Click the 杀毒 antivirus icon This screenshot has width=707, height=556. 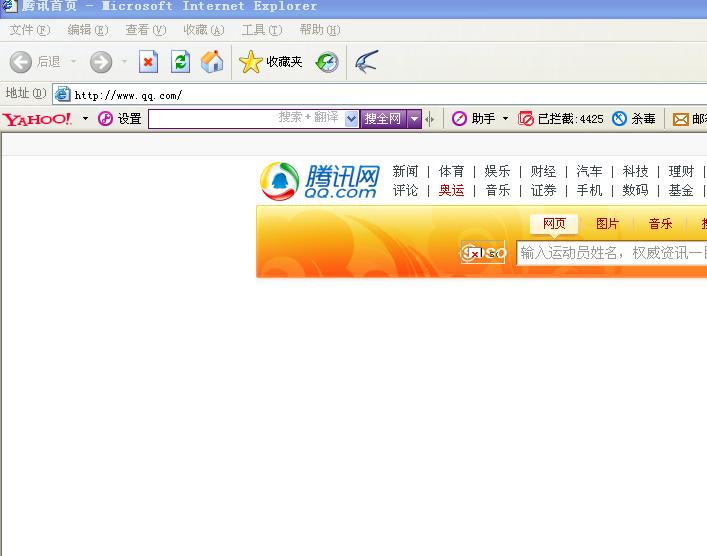tap(620, 119)
